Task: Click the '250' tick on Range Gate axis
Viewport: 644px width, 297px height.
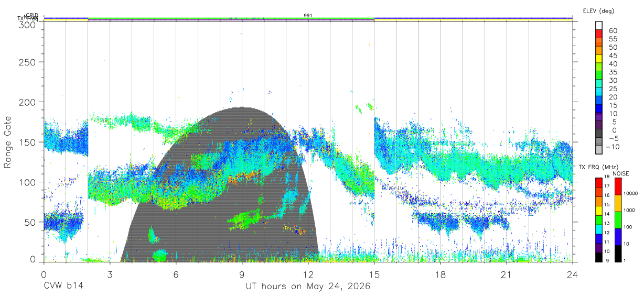Action: pos(27,62)
